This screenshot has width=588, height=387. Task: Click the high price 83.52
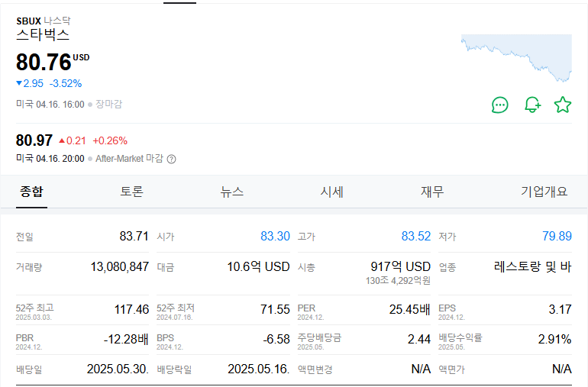[416, 237]
